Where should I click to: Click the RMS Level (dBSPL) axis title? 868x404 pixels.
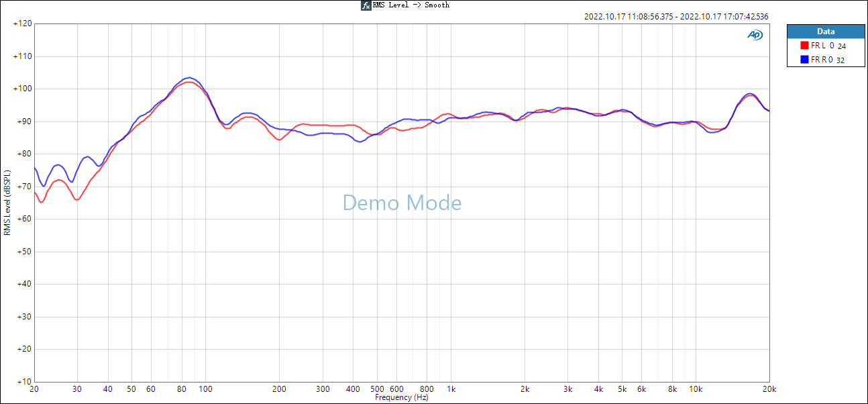tap(7, 203)
